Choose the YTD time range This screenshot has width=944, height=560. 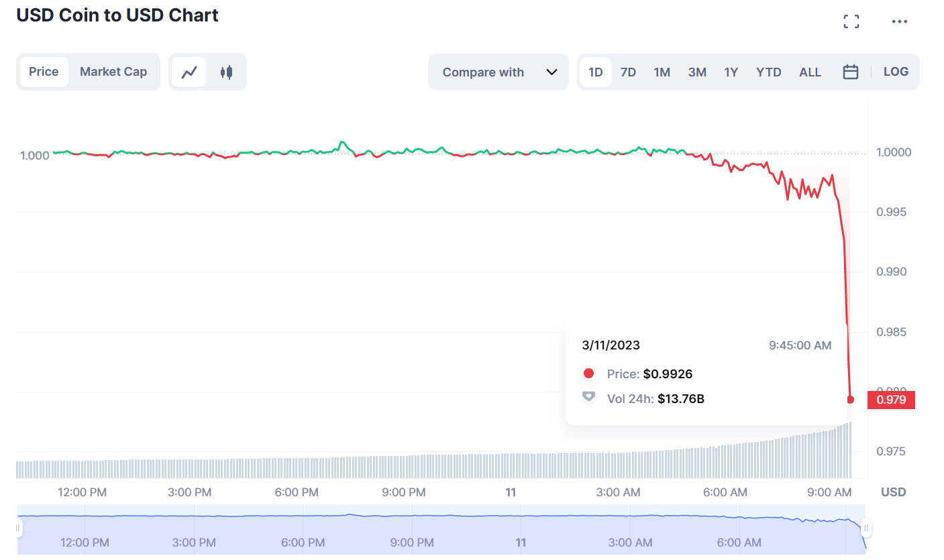click(768, 72)
